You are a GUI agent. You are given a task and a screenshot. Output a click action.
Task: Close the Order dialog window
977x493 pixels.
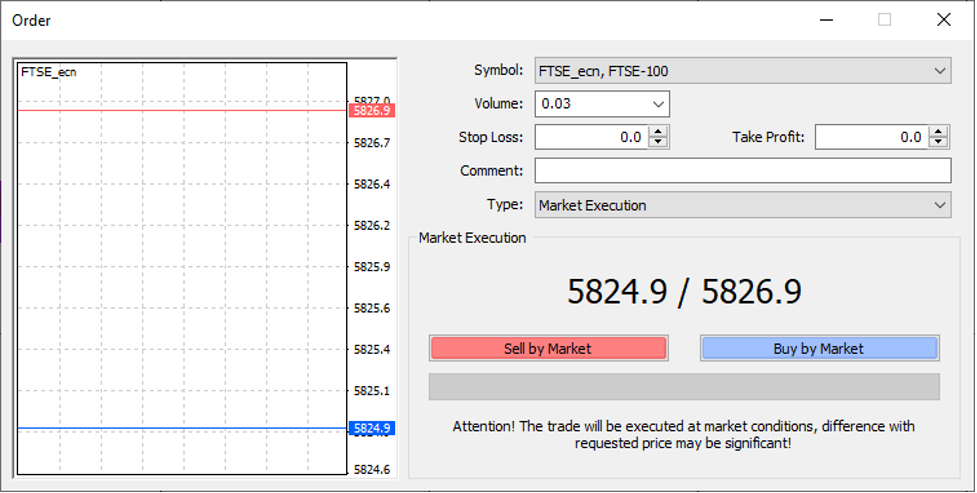pyautogui.click(x=943, y=20)
